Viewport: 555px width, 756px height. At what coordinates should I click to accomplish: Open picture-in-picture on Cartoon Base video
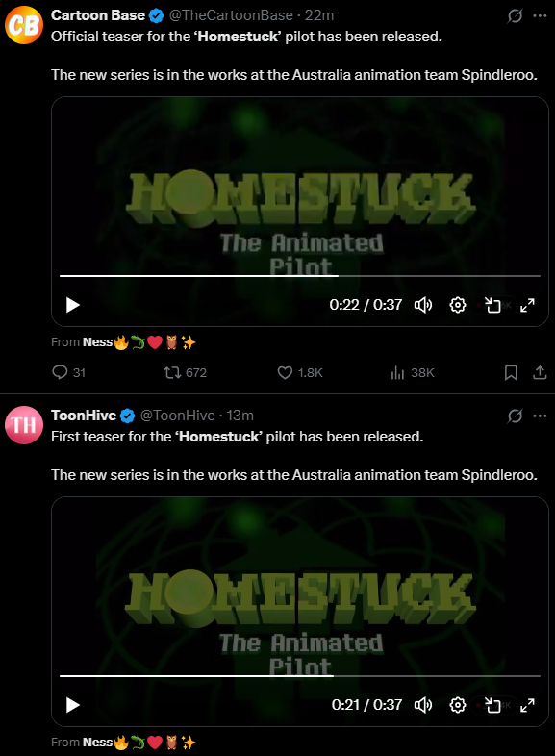492,305
